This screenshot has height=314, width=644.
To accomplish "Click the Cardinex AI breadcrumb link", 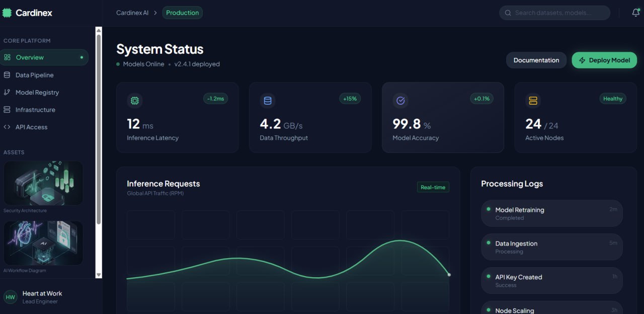I will (x=132, y=13).
